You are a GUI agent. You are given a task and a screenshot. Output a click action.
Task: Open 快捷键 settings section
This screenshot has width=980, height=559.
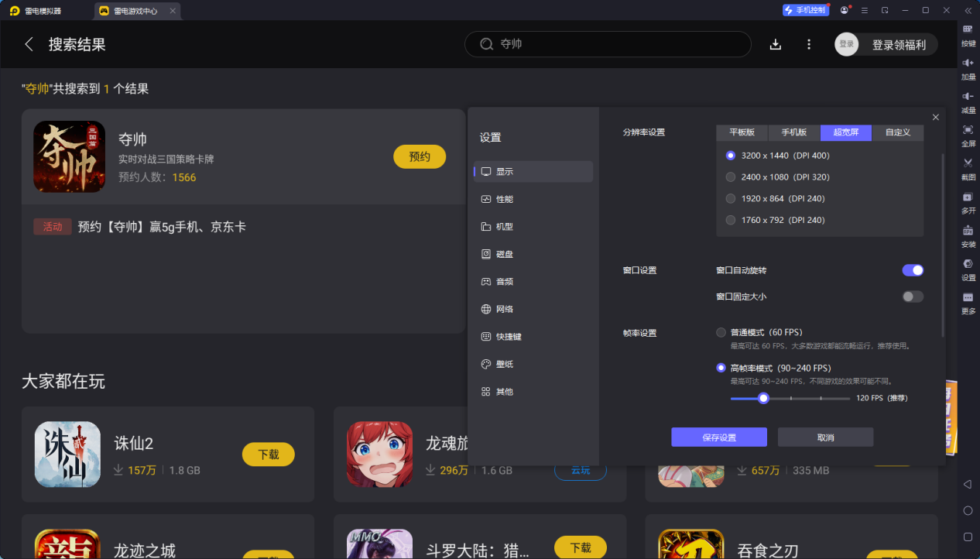coord(533,337)
